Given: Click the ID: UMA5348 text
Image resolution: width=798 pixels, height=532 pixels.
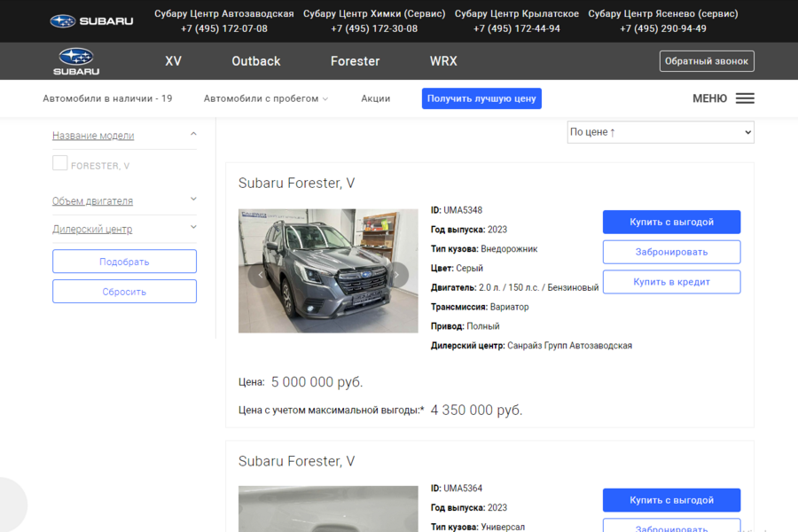Looking at the screenshot, I should pyautogui.click(x=457, y=210).
